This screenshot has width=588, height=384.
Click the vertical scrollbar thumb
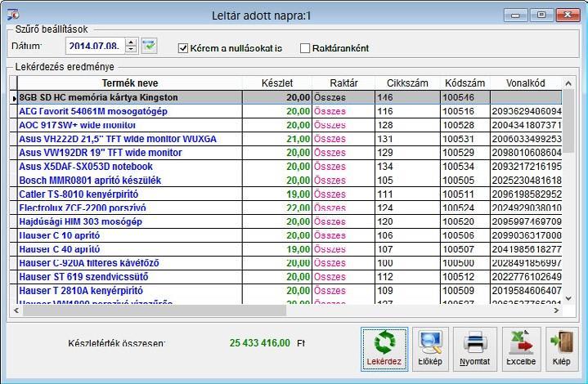click(568, 121)
